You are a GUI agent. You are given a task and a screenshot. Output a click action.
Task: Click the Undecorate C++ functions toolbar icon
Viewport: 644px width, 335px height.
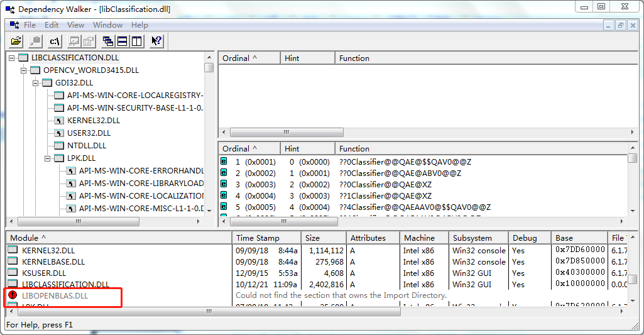[x=74, y=41]
